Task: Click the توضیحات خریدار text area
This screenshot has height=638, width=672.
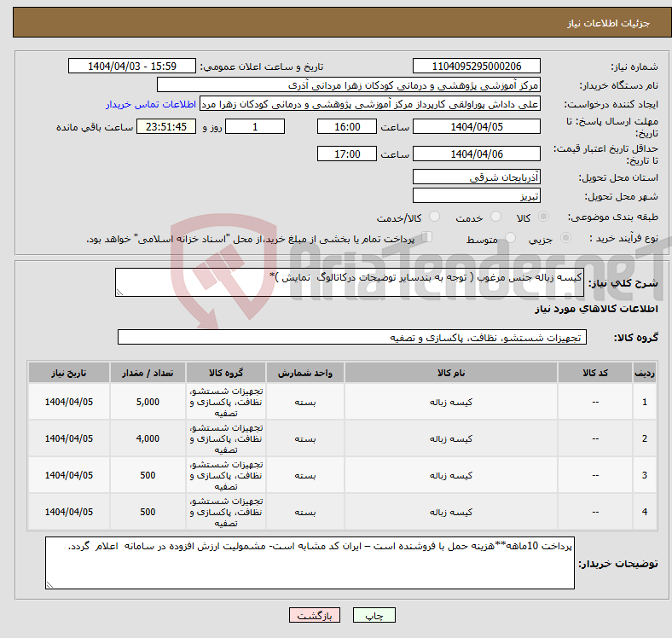Action: [x=310, y=563]
